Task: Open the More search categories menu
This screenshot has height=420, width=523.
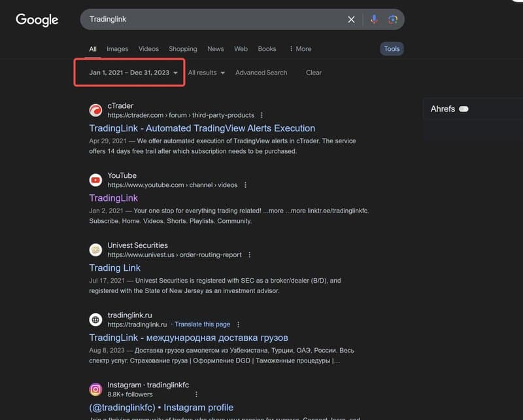Action: coord(301,48)
